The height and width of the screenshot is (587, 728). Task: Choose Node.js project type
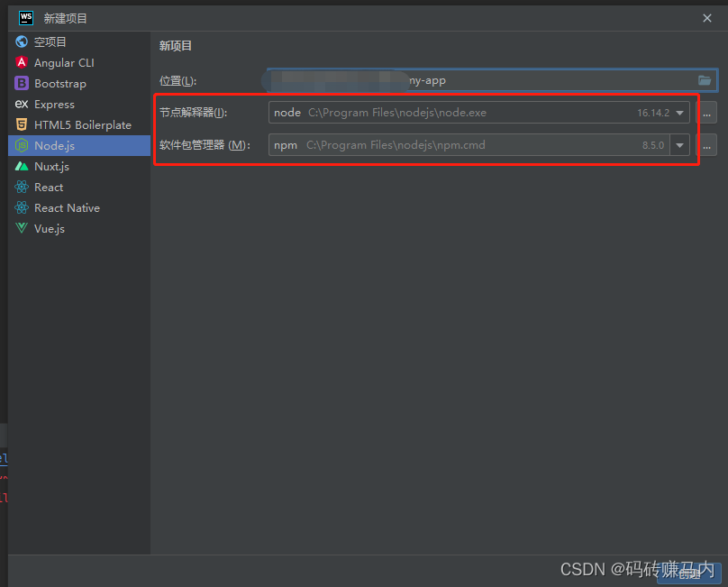click(79, 145)
